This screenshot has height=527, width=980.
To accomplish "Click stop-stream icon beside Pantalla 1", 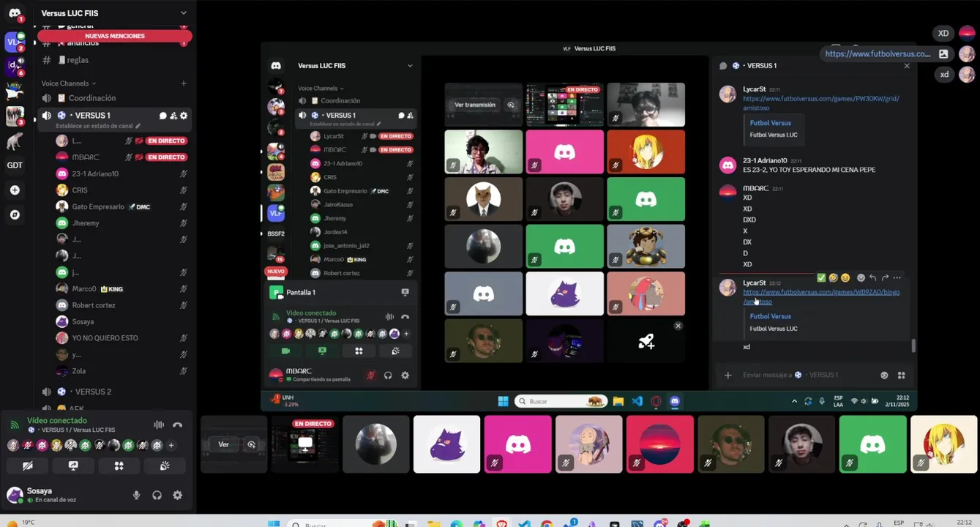I will pos(405,292).
